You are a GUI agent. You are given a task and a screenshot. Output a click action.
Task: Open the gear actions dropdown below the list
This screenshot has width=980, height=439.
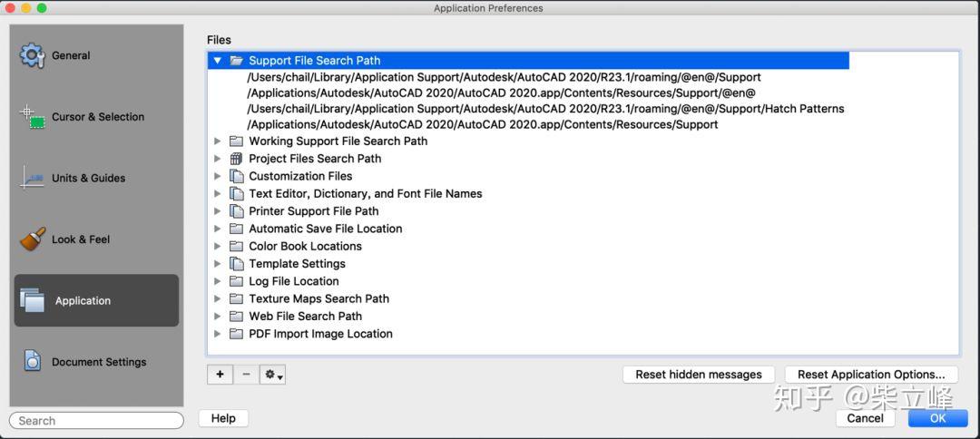[272, 374]
